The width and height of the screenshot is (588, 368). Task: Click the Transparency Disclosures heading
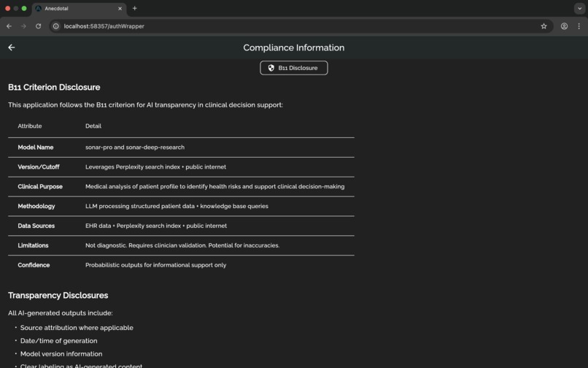pos(58,296)
